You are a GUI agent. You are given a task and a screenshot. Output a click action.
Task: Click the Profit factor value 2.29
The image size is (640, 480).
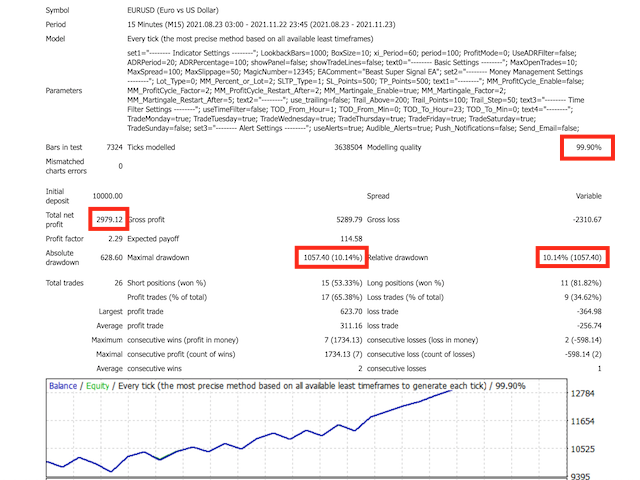click(x=113, y=238)
